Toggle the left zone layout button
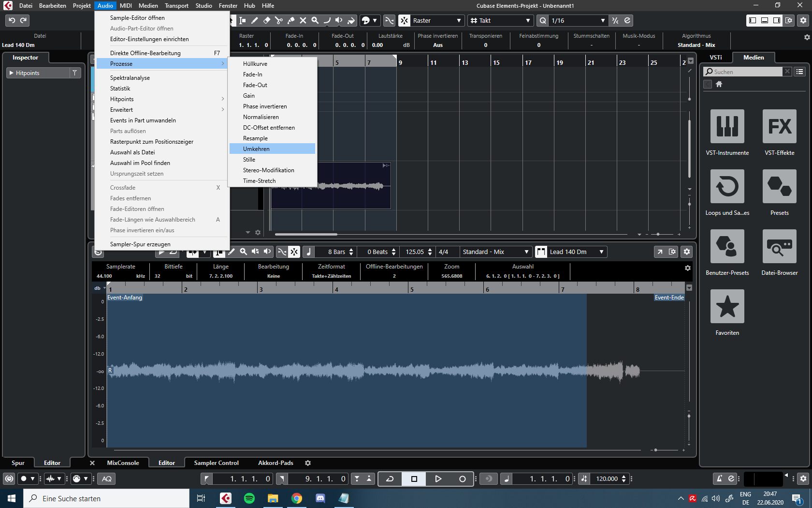This screenshot has height=508, width=812. 753,20
